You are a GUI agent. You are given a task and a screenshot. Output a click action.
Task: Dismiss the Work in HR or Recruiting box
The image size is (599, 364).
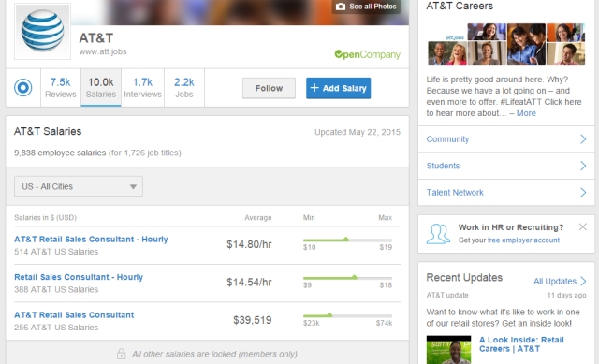point(582,226)
